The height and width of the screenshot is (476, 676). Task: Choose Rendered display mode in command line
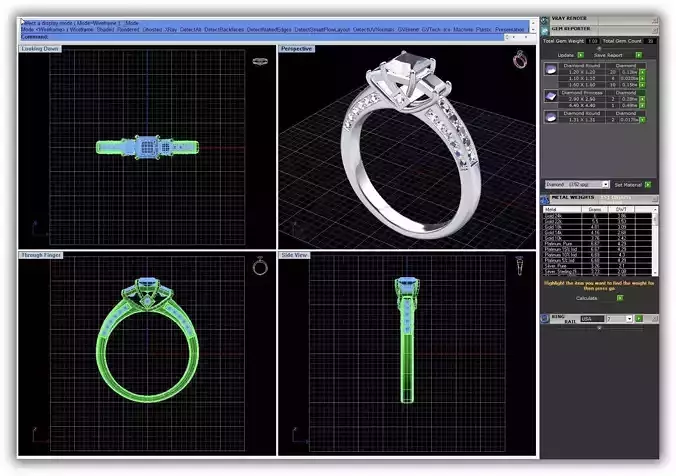click(128, 30)
